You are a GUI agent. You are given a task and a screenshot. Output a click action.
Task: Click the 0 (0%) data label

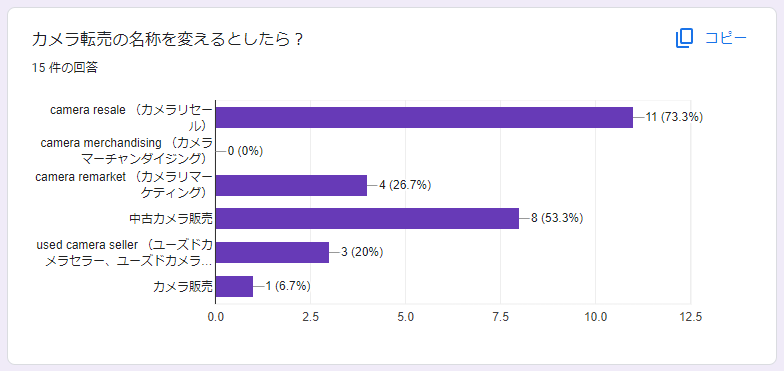click(245, 151)
